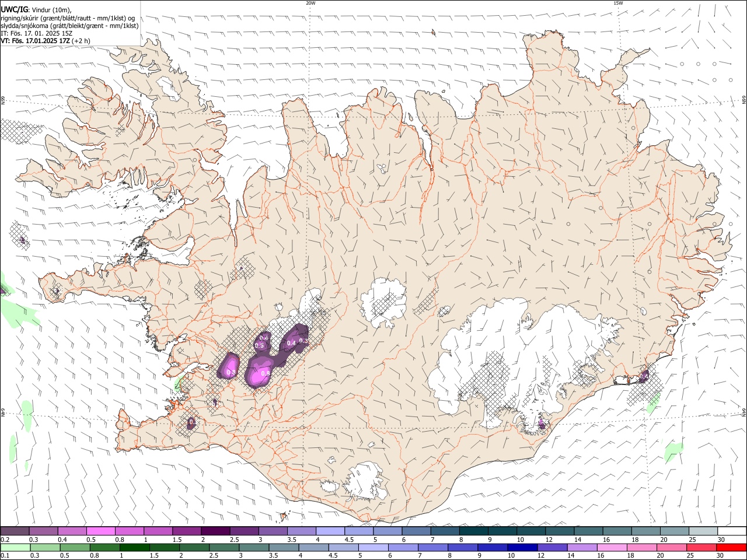Click the title text "UWC/IG: Vindur (10m),"
Viewport: 747px width, 560px height.
coord(36,9)
